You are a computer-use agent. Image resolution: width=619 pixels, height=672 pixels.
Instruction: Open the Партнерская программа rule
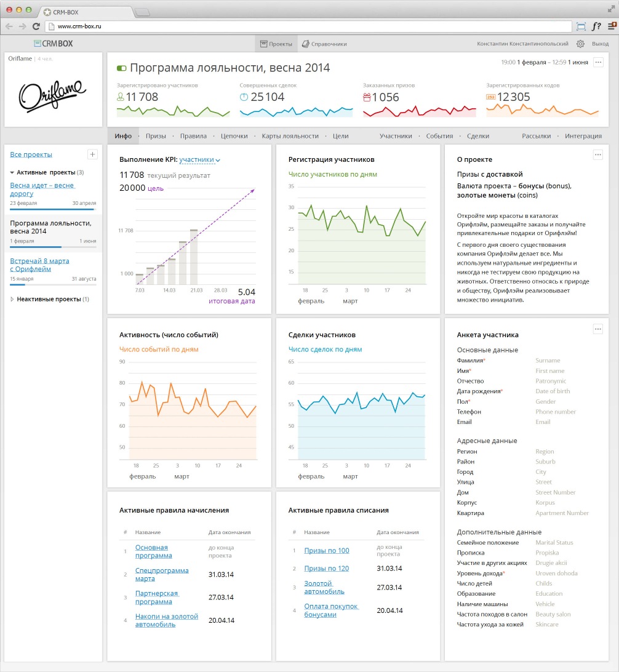pos(157,598)
